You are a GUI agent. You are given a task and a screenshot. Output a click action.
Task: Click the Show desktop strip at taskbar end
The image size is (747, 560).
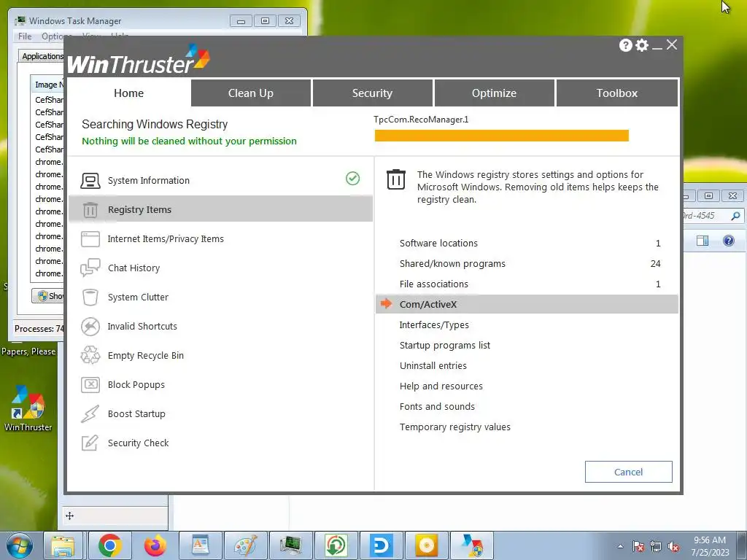(743, 545)
